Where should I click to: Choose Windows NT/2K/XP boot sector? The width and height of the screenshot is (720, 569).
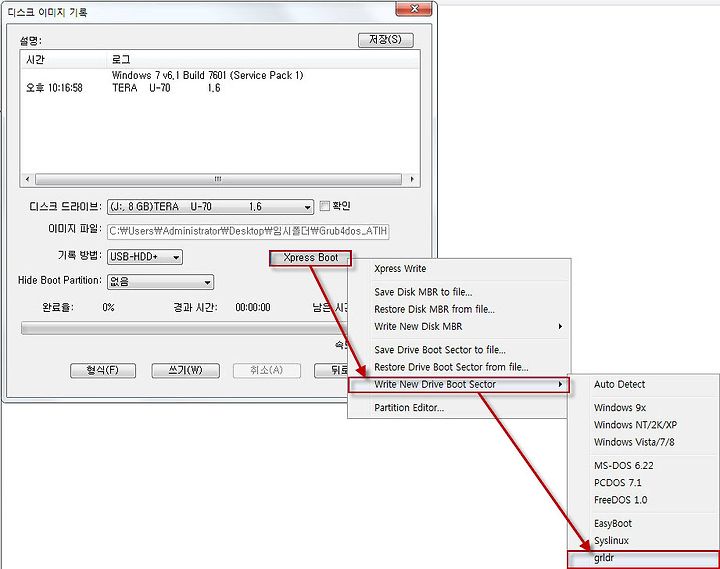[644, 425]
